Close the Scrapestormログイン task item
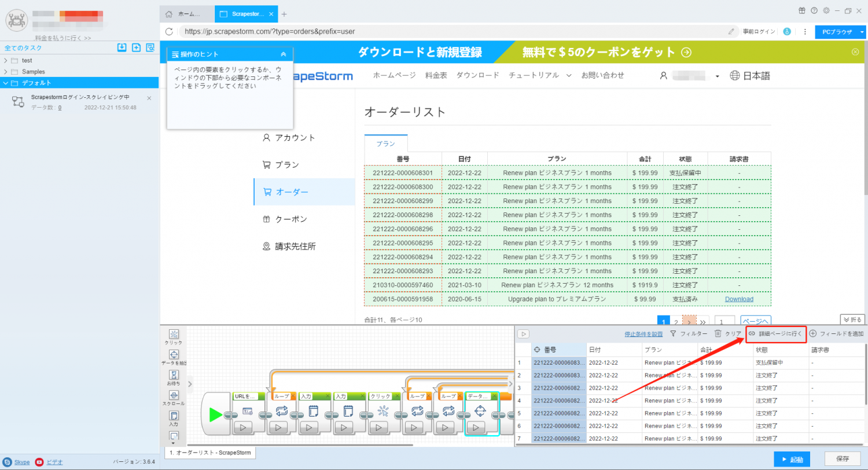 click(x=149, y=98)
